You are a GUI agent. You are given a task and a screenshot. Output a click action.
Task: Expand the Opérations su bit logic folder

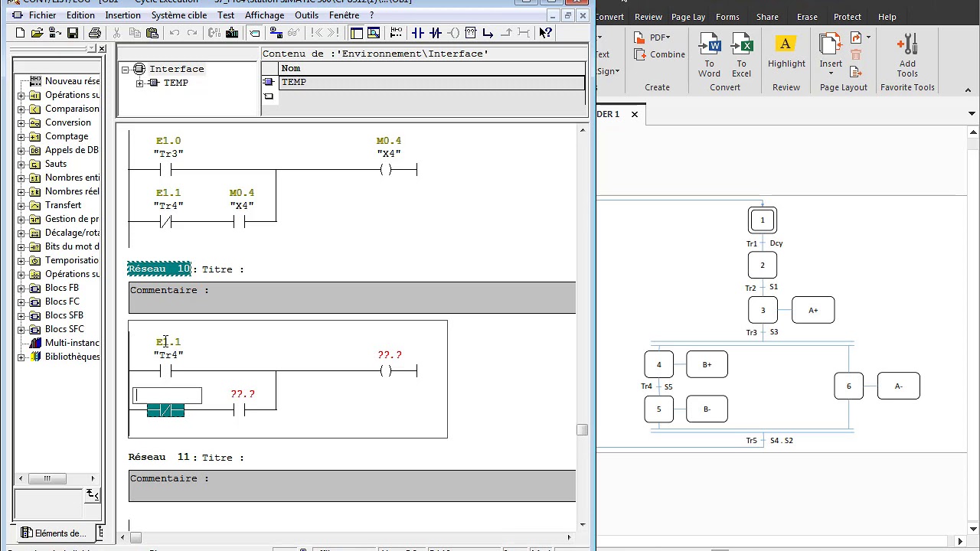click(x=21, y=96)
